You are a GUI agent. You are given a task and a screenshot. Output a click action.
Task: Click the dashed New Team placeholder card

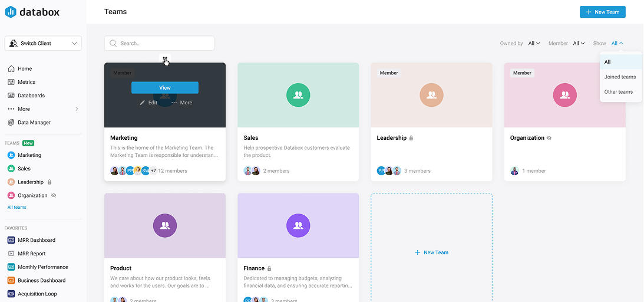click(x=431, y=247)
